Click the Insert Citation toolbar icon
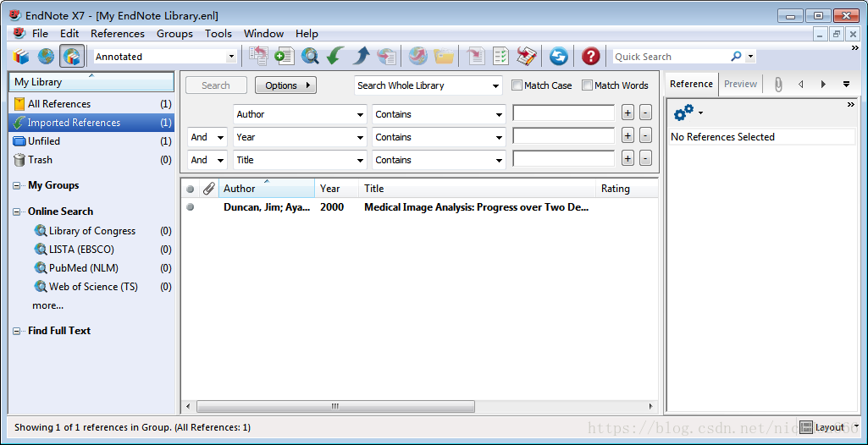 pyautogui.click(x=476, y=56)
